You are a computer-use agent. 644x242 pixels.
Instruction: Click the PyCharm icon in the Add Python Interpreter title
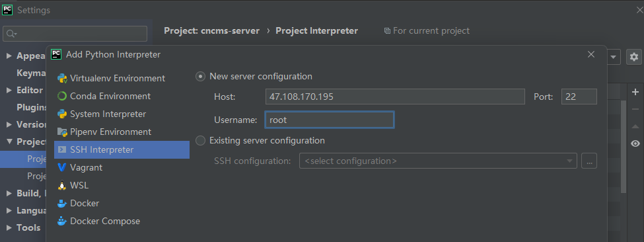coord(56,54)
